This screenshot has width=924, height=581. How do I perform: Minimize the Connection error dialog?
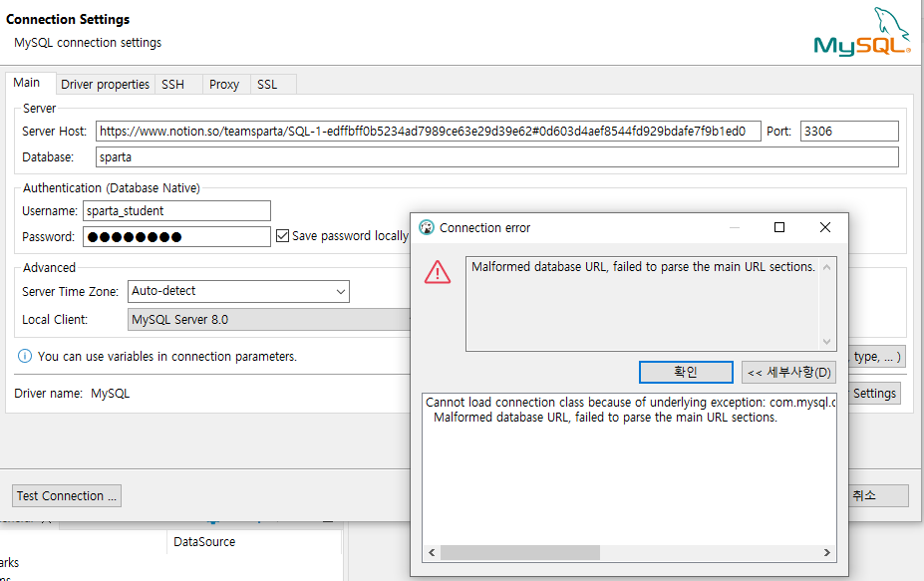pyautogui.click(x=735, y=227)
